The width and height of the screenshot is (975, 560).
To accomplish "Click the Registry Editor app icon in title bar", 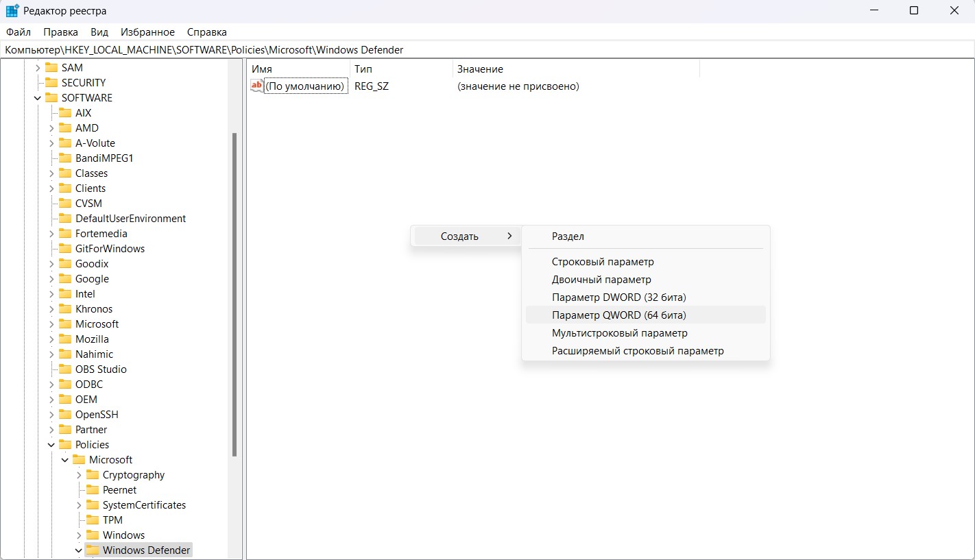I will tap(12, 11).
